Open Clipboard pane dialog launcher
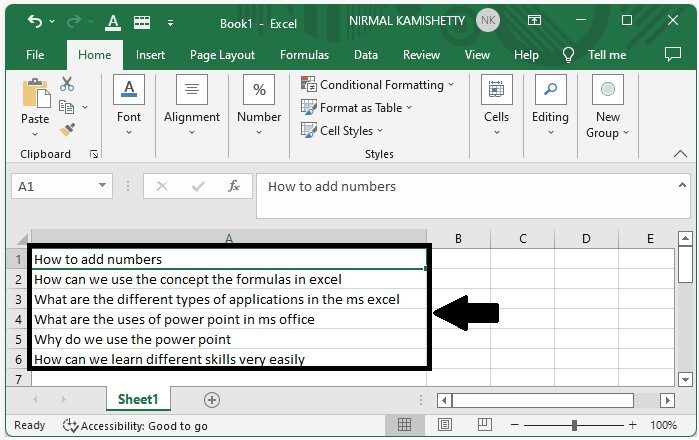 pyautogui.click(x=94, y=154)
